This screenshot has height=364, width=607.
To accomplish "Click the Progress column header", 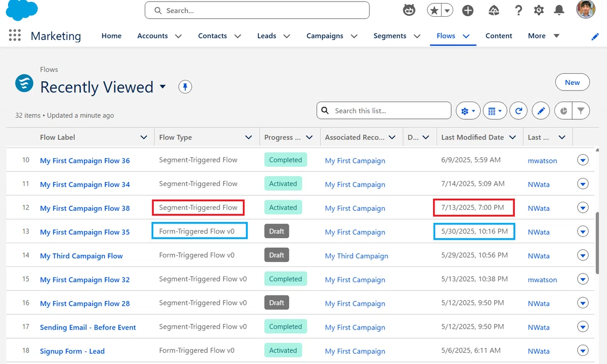I will (282, 138).
